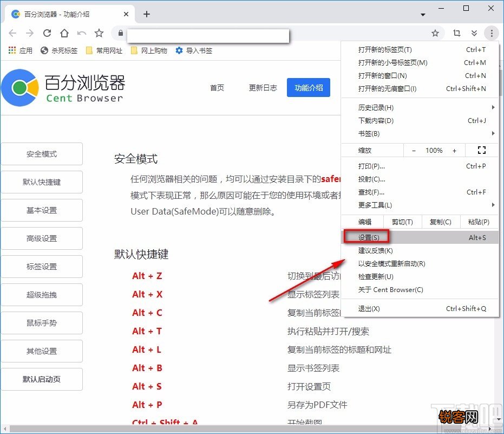Expand 历史记录(H) submenu
Screen dimensions: 504x434
click(x=420, y=107)
